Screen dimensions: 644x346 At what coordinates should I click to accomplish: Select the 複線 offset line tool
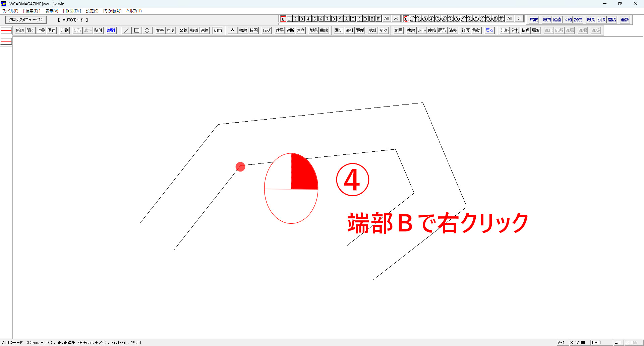[x=411, y=30]
